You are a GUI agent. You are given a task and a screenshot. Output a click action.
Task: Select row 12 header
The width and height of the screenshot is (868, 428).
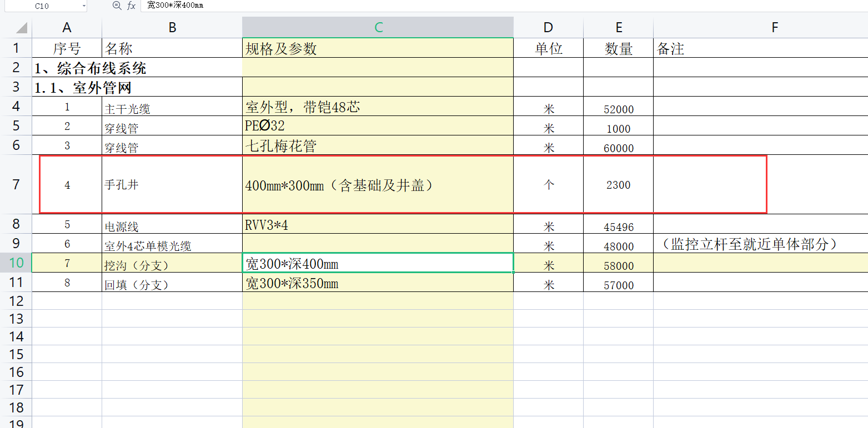16,301
